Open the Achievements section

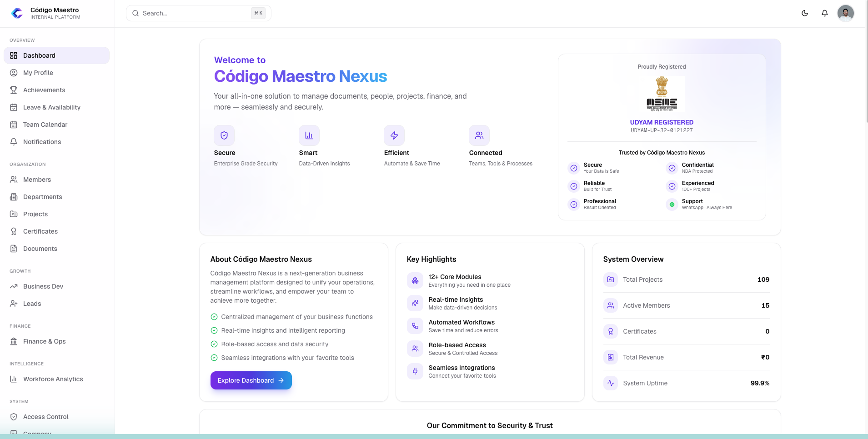coord(56,90)
